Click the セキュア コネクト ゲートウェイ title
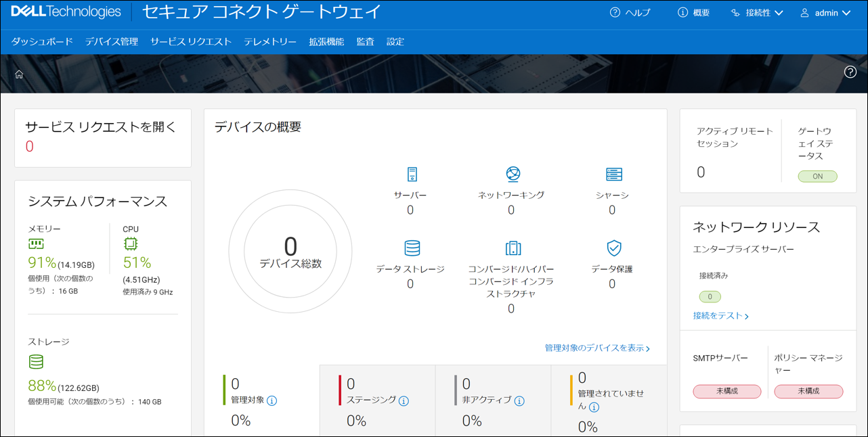Screen dimensions: 868x437 pyautogui.click(x=261, y=12)
